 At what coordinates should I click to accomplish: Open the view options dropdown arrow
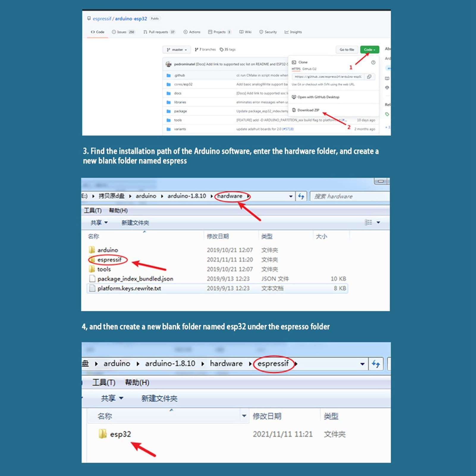pyautogui.click(x=378, y=222)
